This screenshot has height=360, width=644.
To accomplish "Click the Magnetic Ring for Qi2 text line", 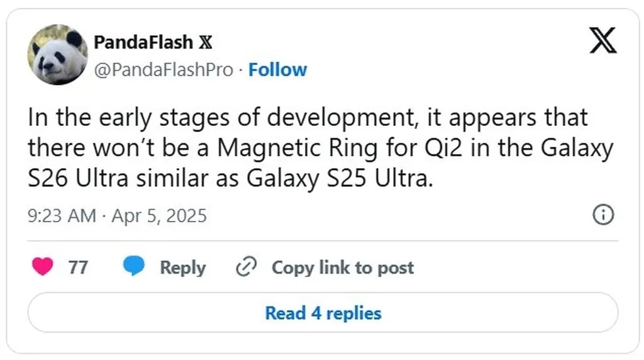I will point(321,149).
